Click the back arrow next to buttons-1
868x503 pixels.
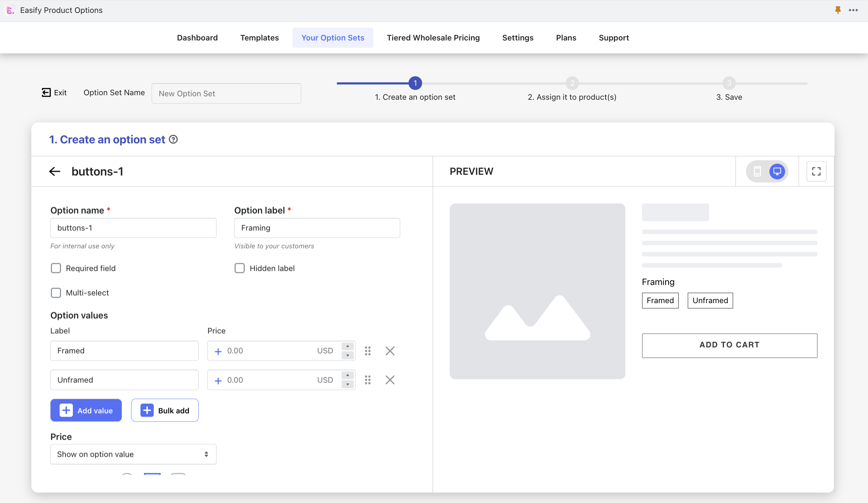point(55,171)
